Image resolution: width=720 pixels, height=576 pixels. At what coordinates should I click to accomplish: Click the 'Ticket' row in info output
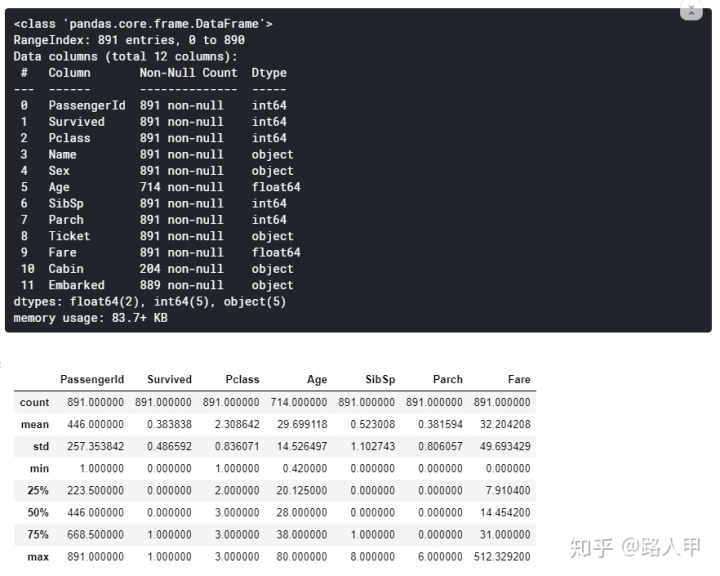click(157, 236)
